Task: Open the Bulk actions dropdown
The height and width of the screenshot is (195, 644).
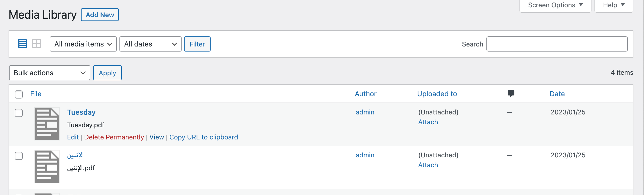Action: pyautogui.click(x=49, y=73)
